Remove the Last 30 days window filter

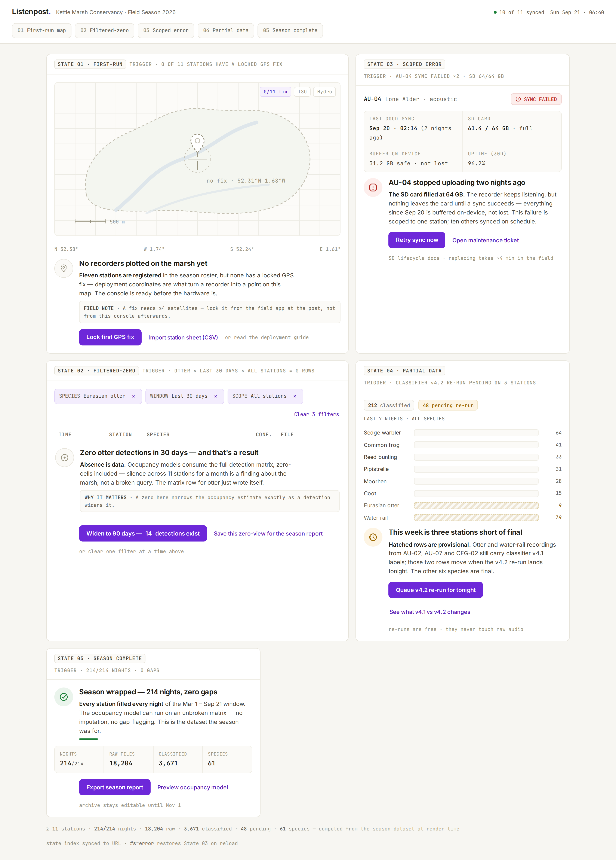(216, 396)
